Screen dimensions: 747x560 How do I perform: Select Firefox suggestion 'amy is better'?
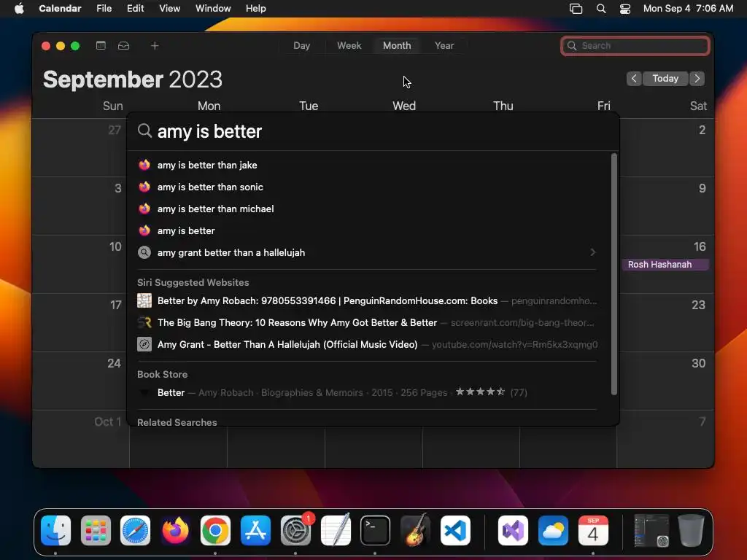367,231
